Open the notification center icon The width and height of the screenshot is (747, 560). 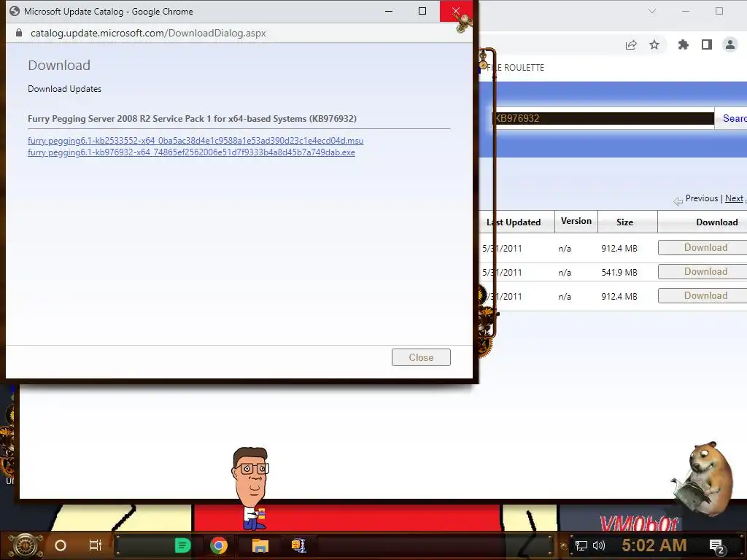[x=716, y=546]
